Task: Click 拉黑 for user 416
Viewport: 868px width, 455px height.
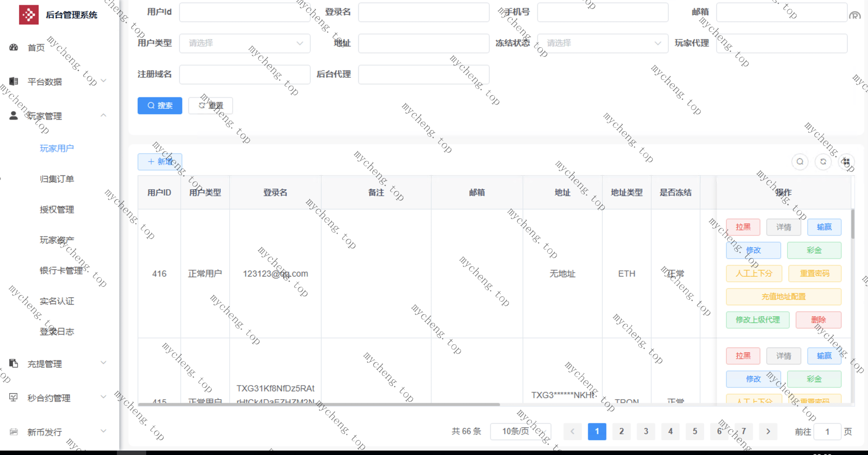Action: [x=743, y=227]
